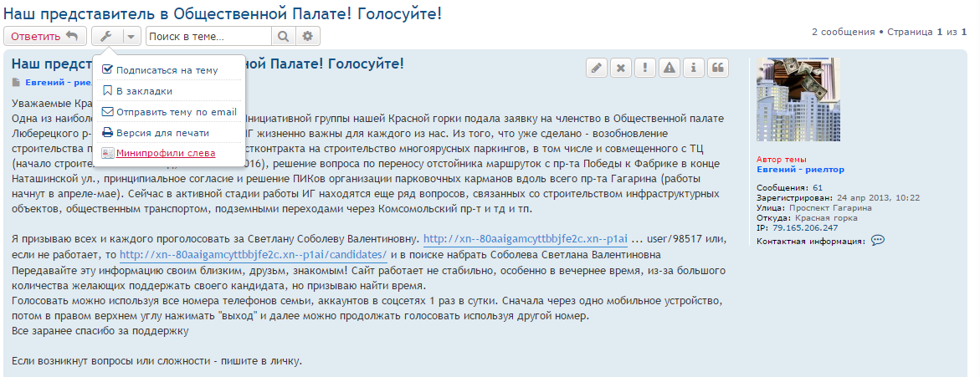Open post information via the i icon
980x377 pixels.
(694, 69)
